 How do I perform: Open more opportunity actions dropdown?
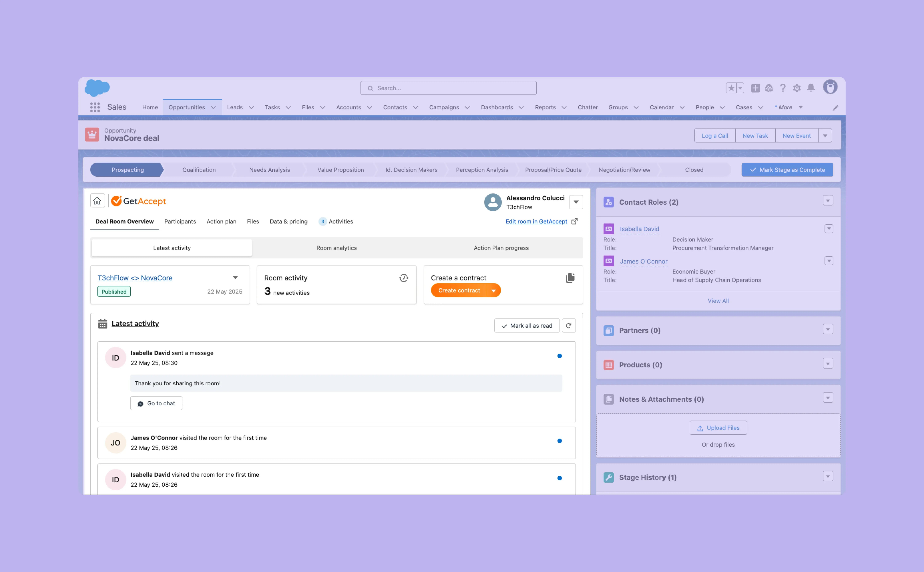pyautogui.click(x=825, y=136)
